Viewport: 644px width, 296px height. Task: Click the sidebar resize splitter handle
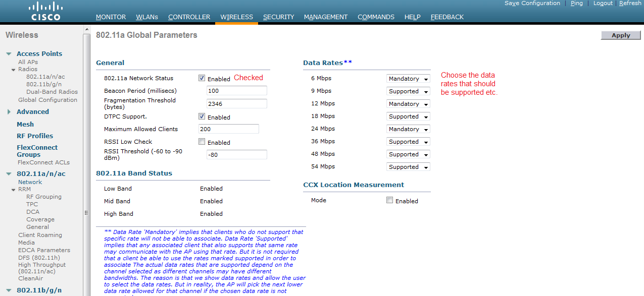85,213
